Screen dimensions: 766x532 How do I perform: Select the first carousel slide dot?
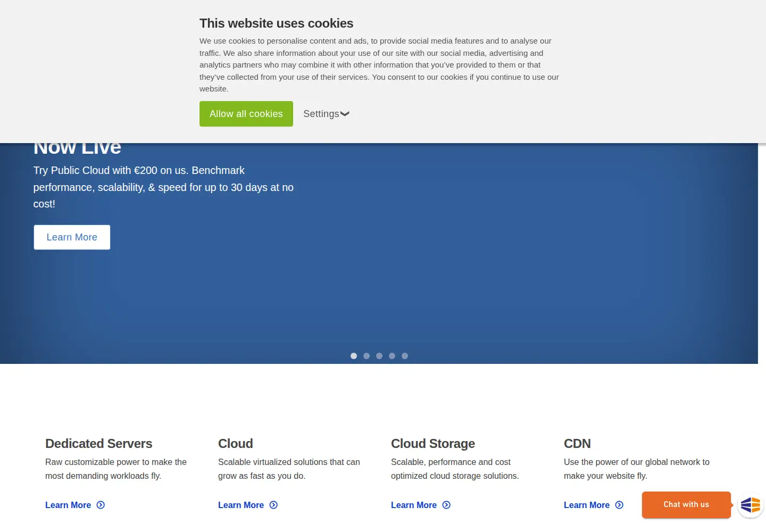[x=354, y=356]
